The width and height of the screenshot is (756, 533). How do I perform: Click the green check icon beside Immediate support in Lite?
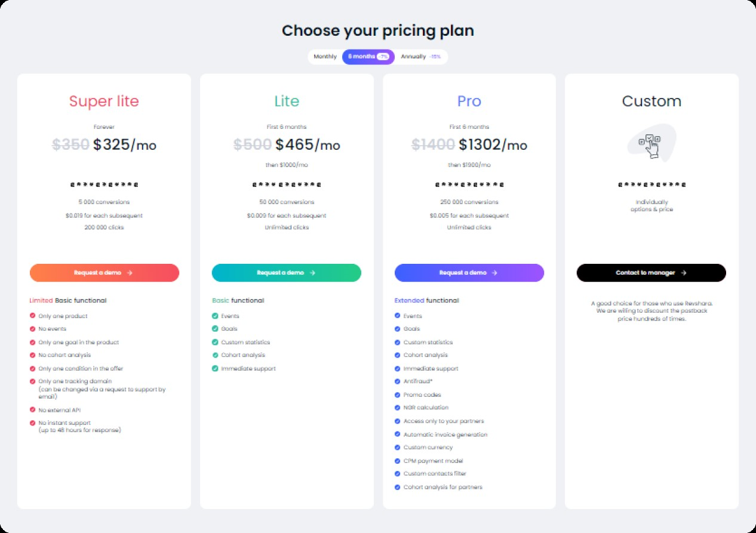[x=215, y=368]
